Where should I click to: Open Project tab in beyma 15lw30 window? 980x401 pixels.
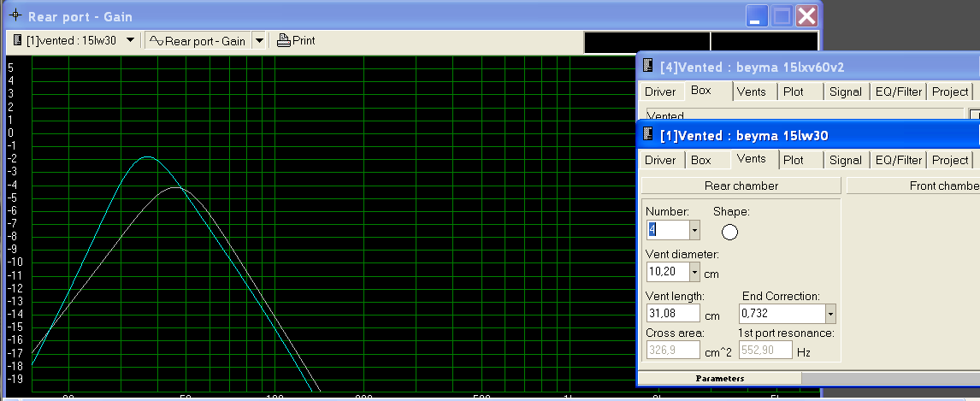pyautogui.click(x=950, y=160)
